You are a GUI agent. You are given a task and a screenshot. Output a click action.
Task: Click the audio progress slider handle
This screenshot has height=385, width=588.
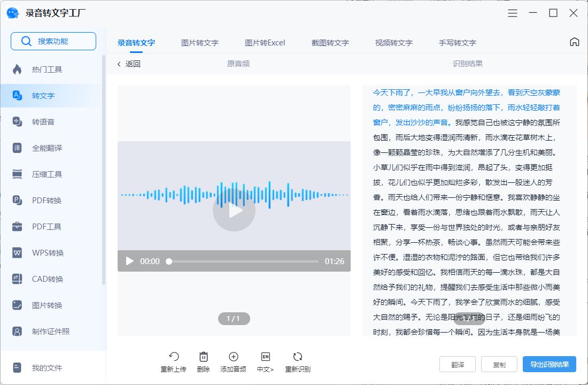click(x=169, y=261)
